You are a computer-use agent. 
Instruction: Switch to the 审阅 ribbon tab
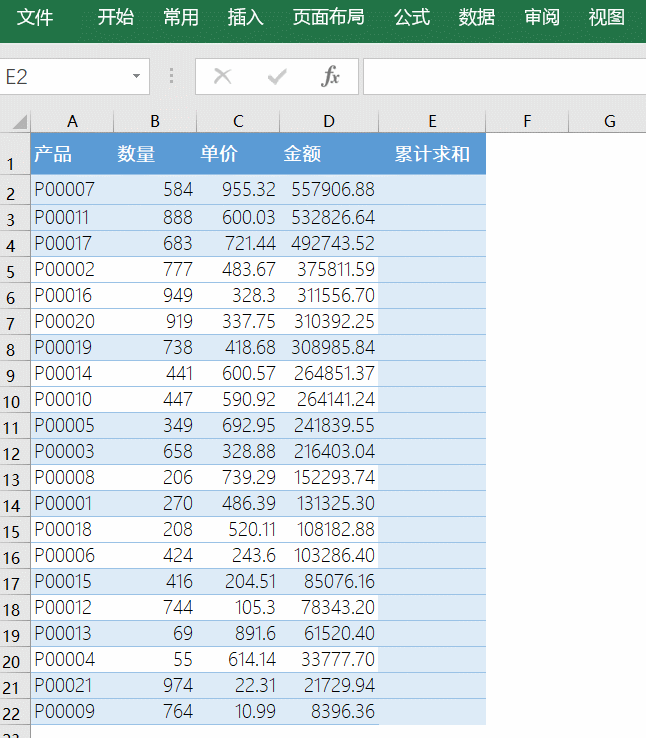coord(542,17)
